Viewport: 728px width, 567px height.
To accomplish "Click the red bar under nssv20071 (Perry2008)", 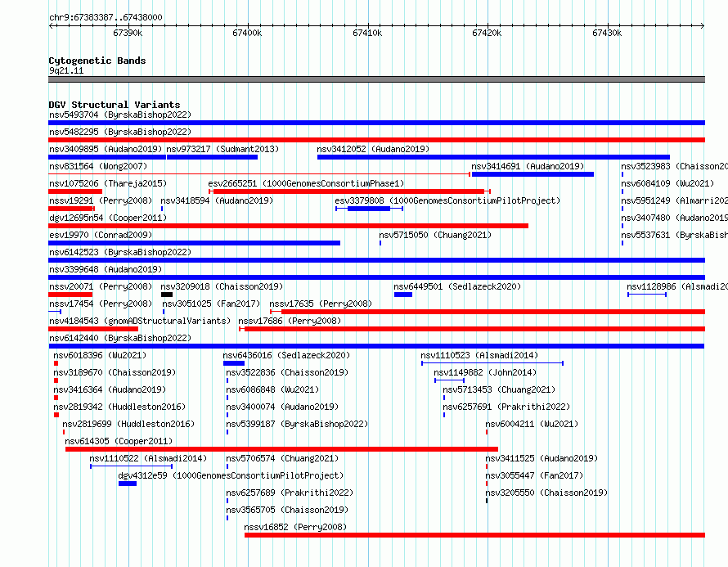I will pos(70,295).
